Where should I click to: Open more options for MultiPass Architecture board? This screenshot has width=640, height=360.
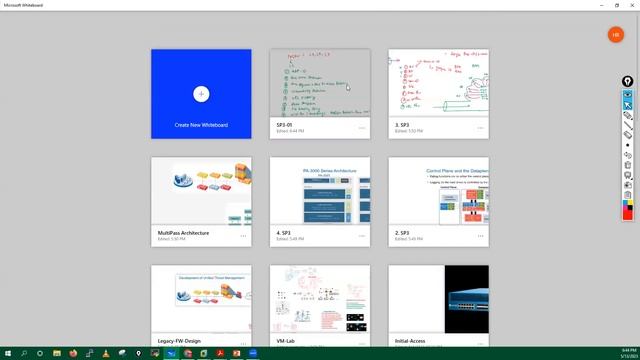[243, 236]
